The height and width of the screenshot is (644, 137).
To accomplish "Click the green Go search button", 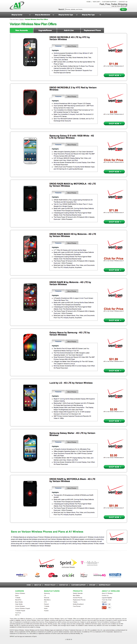I will pos(123,9).
